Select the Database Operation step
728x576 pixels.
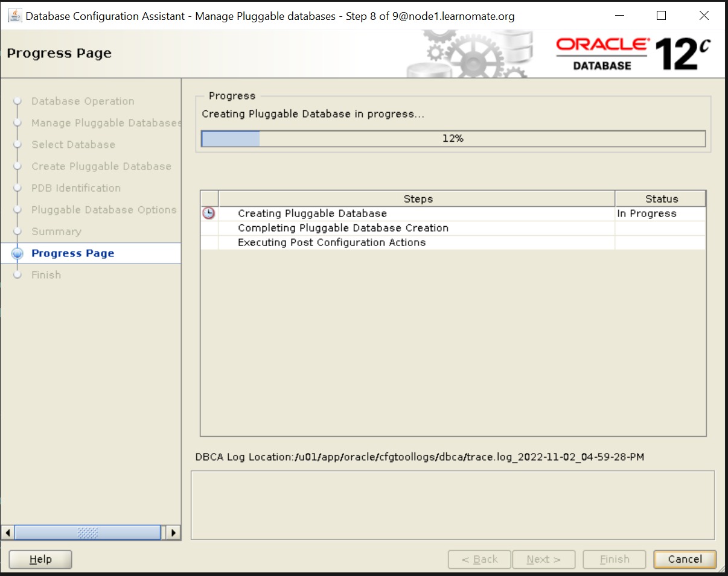83,101
